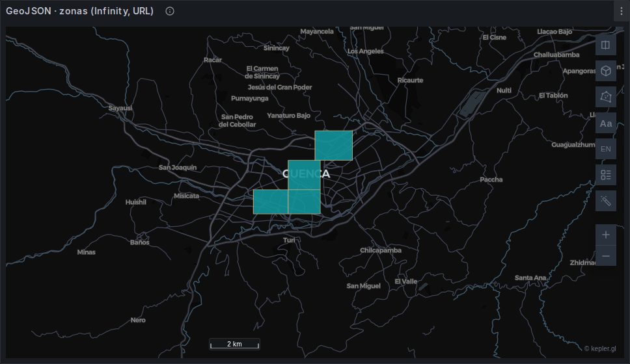Screen dimensions: 630x364
Task: Click the 2 km scale bar
Action: (235, 344)
